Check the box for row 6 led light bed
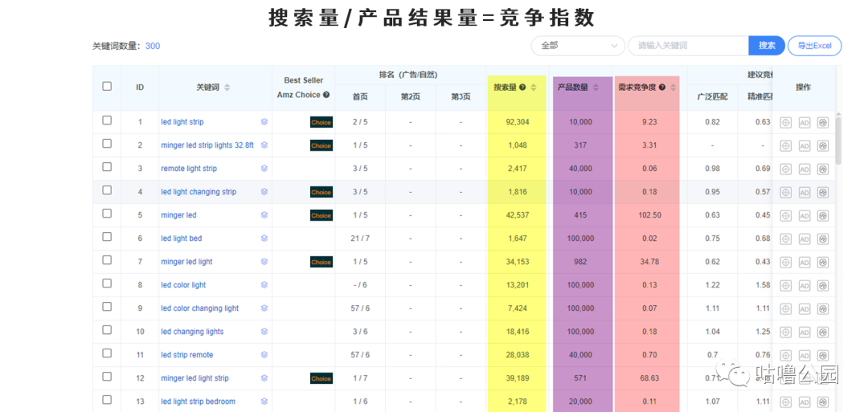868x412 pixels. [x=107, y=237]
